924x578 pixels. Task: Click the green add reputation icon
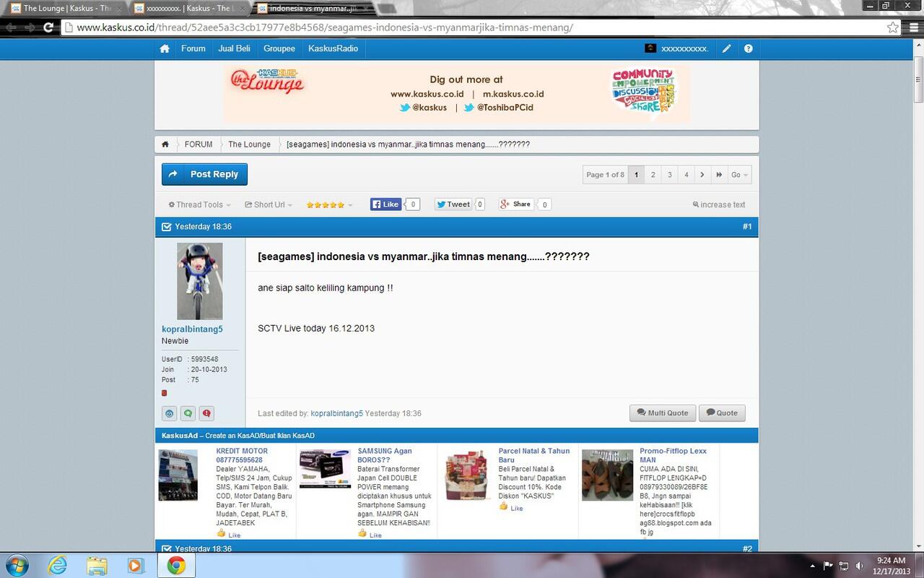coord(188,413)
